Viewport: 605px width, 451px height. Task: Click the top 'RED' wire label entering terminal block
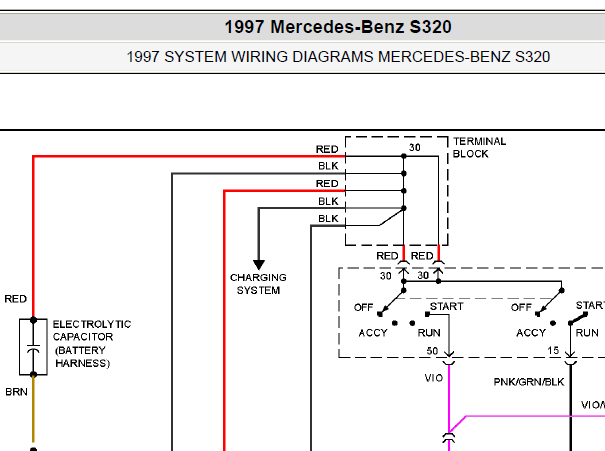click(327, 149)
